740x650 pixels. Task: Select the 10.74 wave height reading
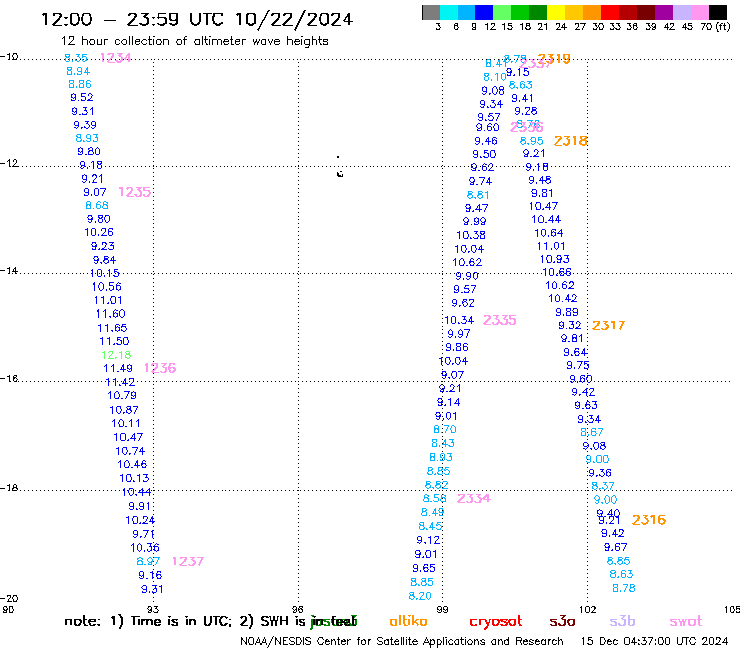coord(130,451)
